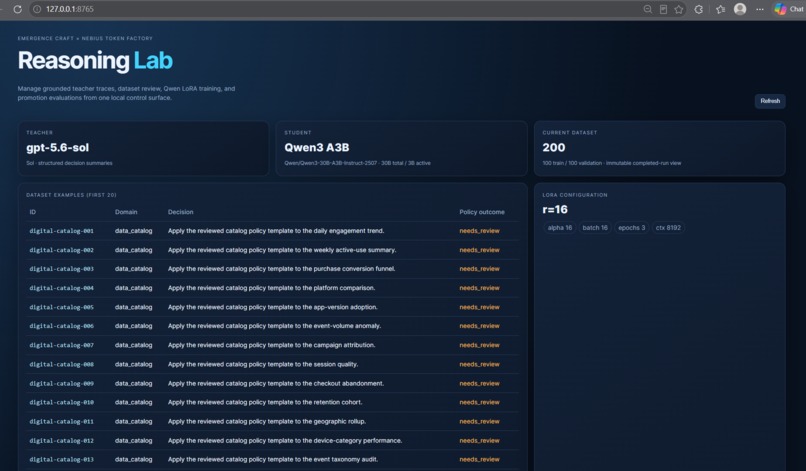Open the reader view page icon

tap(664, 9)
